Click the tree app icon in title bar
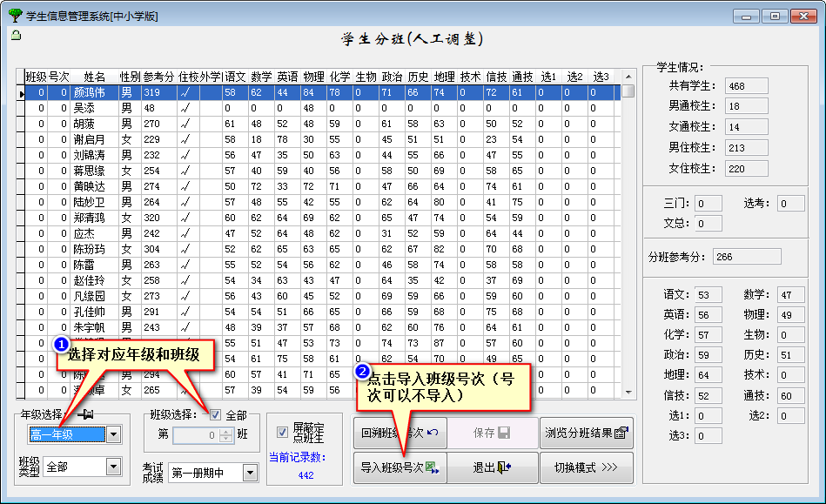Image resolution: width=826 pixels, height=504 pixels. pyautogui.click(x=15, y=15)
